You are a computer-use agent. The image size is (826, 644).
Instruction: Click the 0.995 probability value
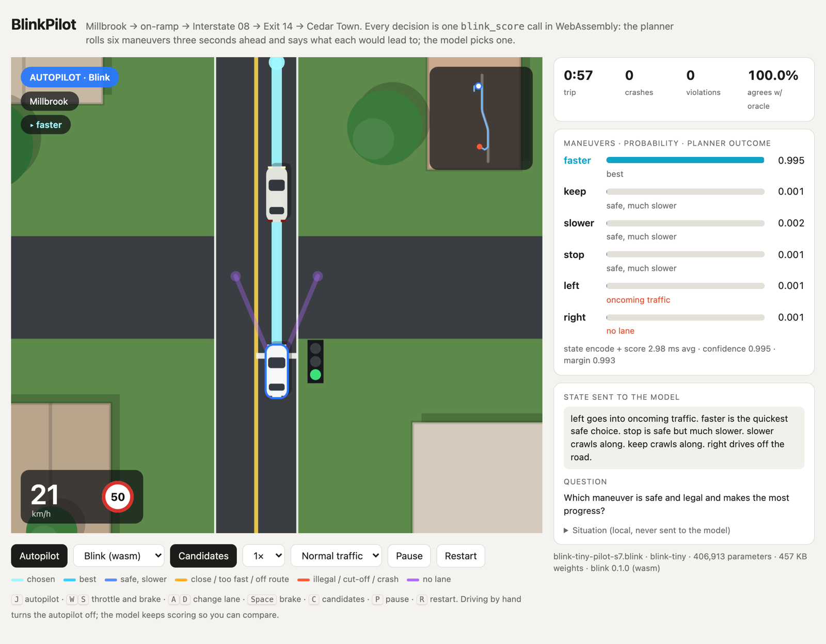coord(791,160)
